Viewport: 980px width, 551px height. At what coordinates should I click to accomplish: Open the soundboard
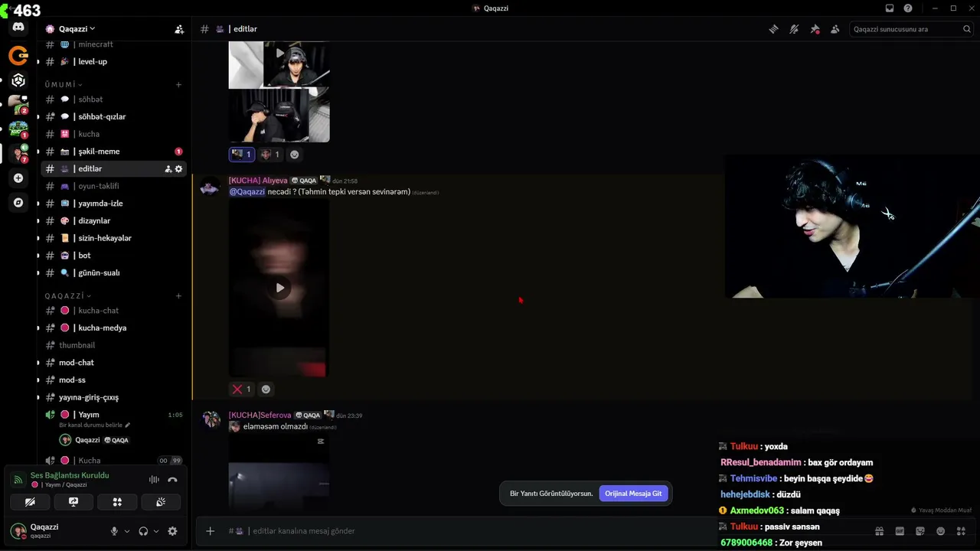coord(161,503)
